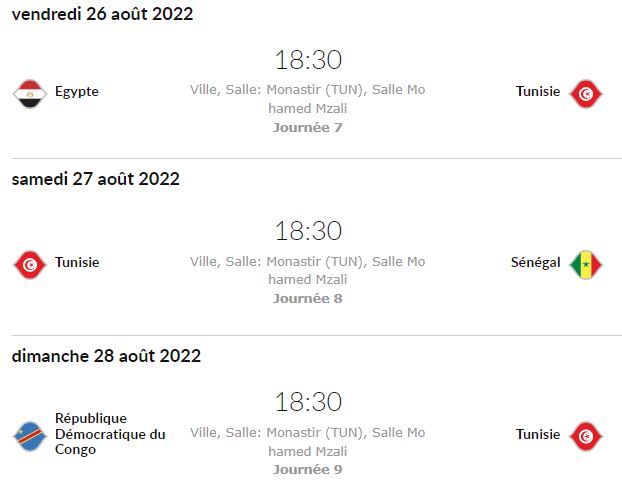
Task: Click the Egypt flag icon
Action: [x=30, y=94]
